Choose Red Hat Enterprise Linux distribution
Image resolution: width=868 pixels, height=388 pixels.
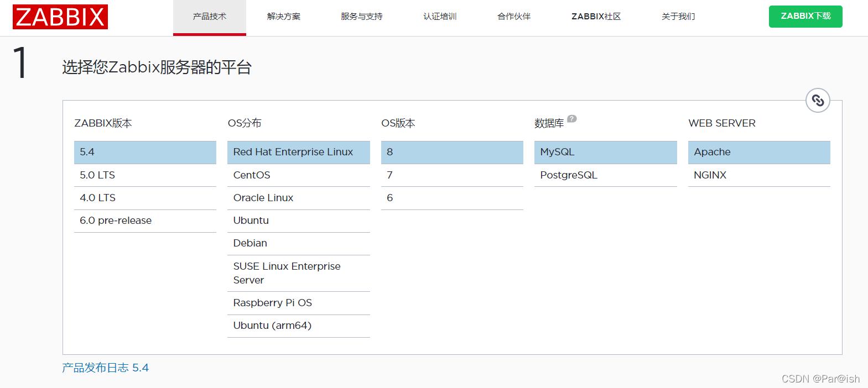[x=299, y=152]
